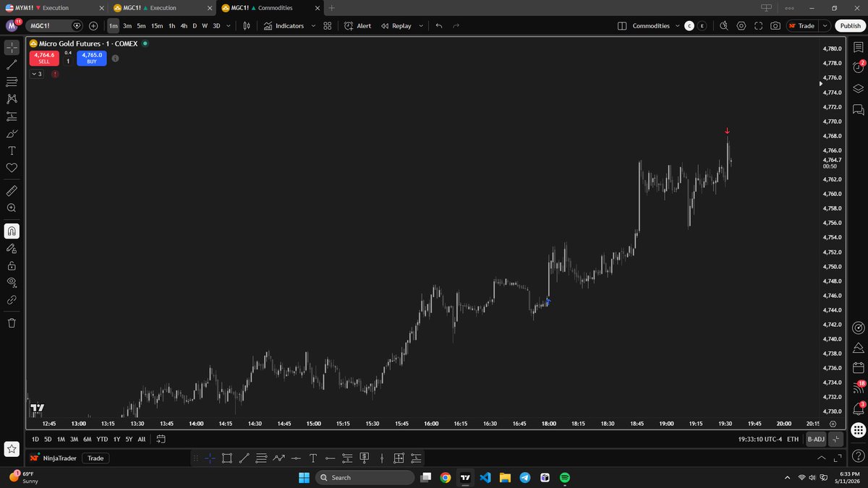Screen dimensions: 868x488
Task: Click the chart candle style icon
Action: pyautogui.click(x=247, y=25)
